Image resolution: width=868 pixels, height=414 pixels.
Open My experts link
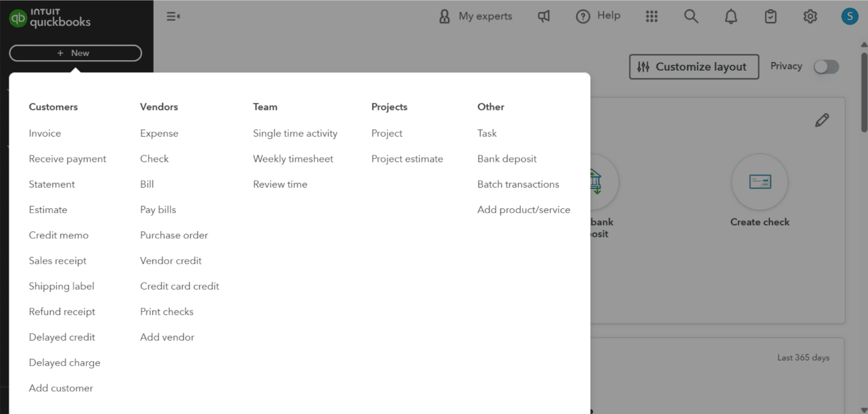pyautogui.click(x=475, y=16)
